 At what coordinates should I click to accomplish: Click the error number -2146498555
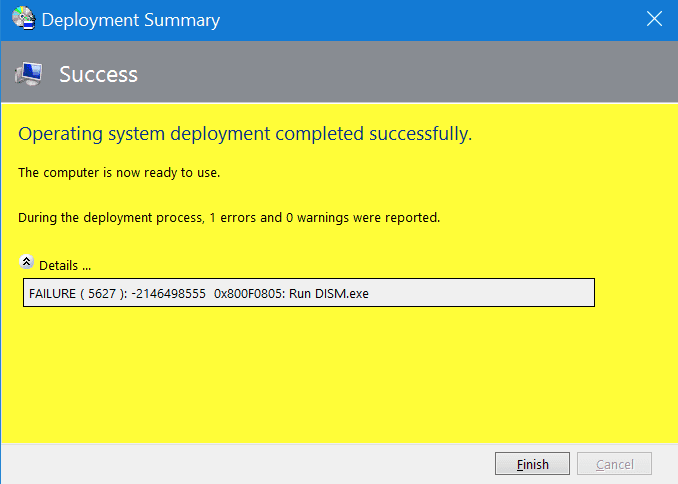pos(167,293)
